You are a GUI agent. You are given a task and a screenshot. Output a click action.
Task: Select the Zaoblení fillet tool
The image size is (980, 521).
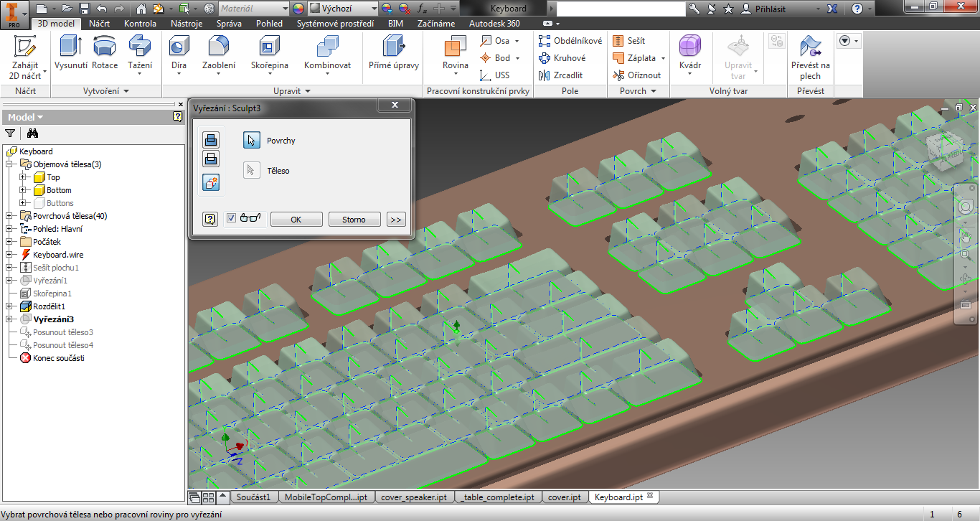pyautogui.click(x=218, y=47)
